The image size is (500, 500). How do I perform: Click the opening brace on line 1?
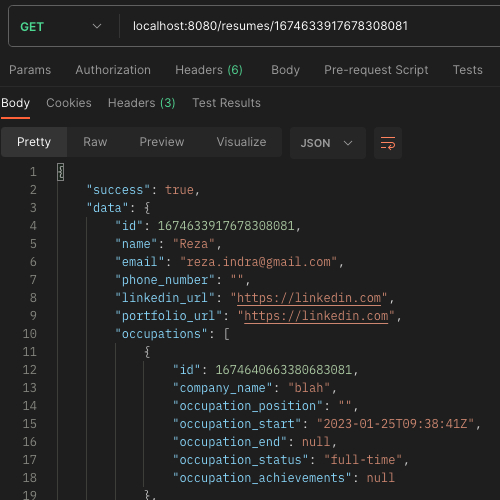[60, 172]
